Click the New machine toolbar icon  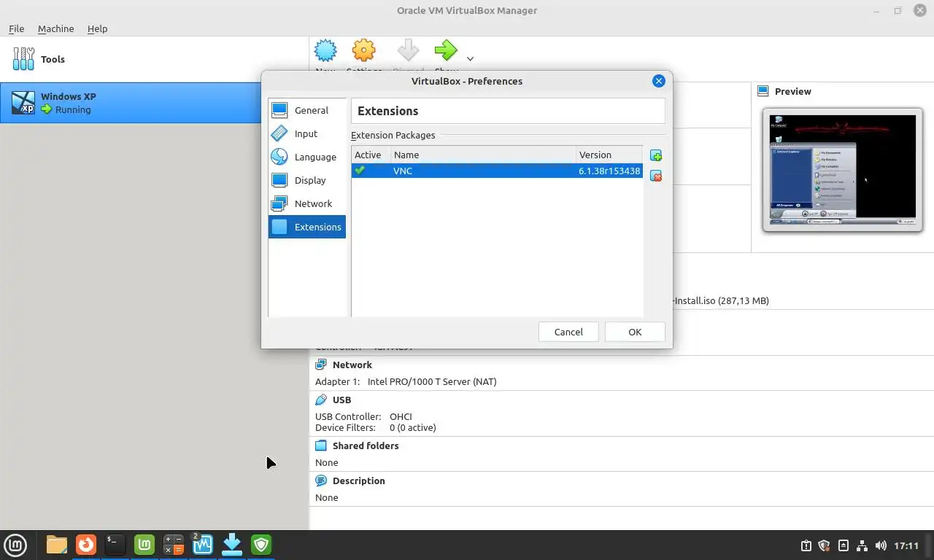coord(325,51)
